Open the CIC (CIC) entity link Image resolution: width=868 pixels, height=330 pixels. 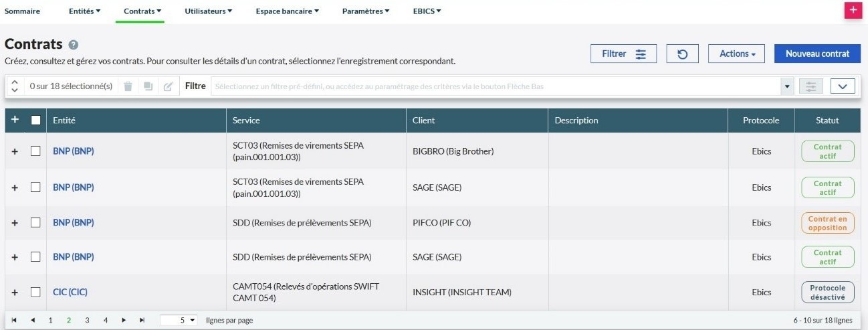coord(70,292)
